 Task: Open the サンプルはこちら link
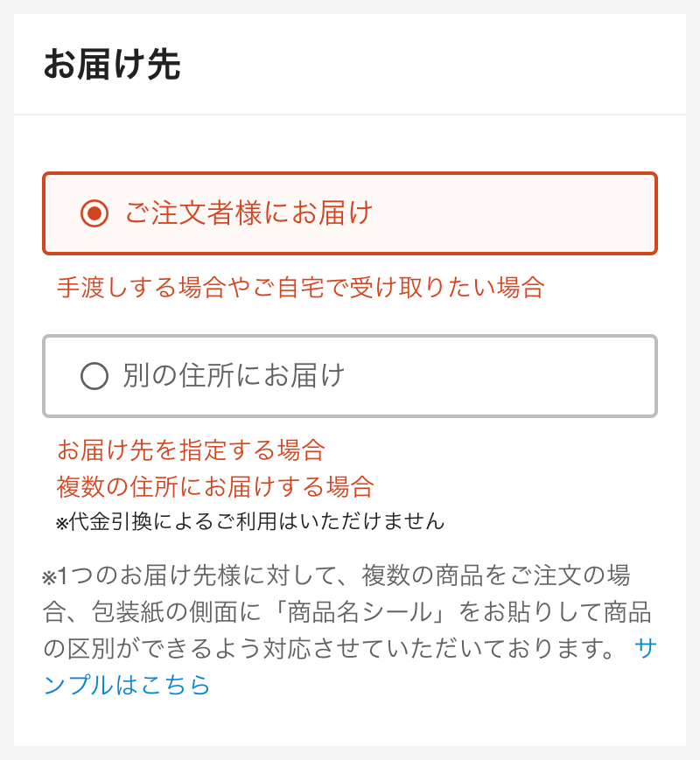tap(127, 684)
